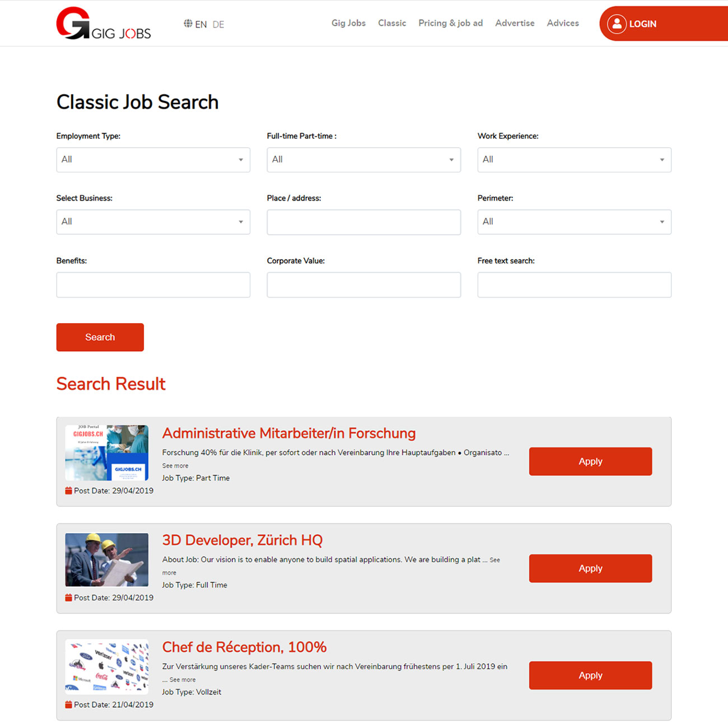
Task: Expand the Employment Type dropdown
Action: (x=153, y=160)
